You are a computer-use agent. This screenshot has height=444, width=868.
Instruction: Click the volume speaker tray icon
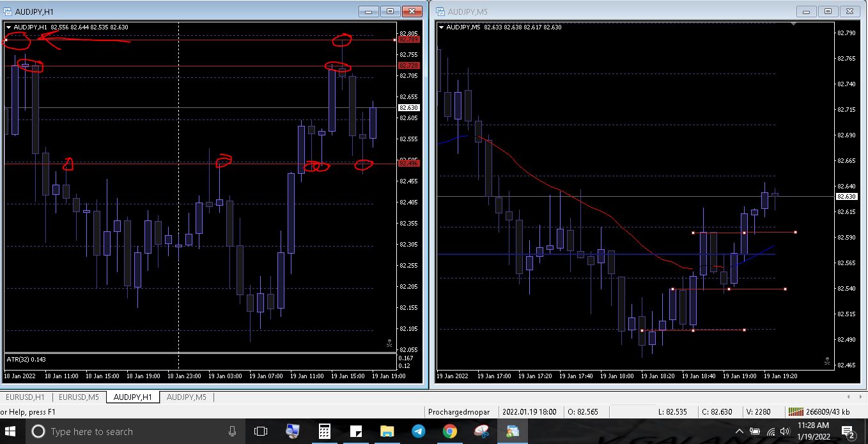pos(785,432)
